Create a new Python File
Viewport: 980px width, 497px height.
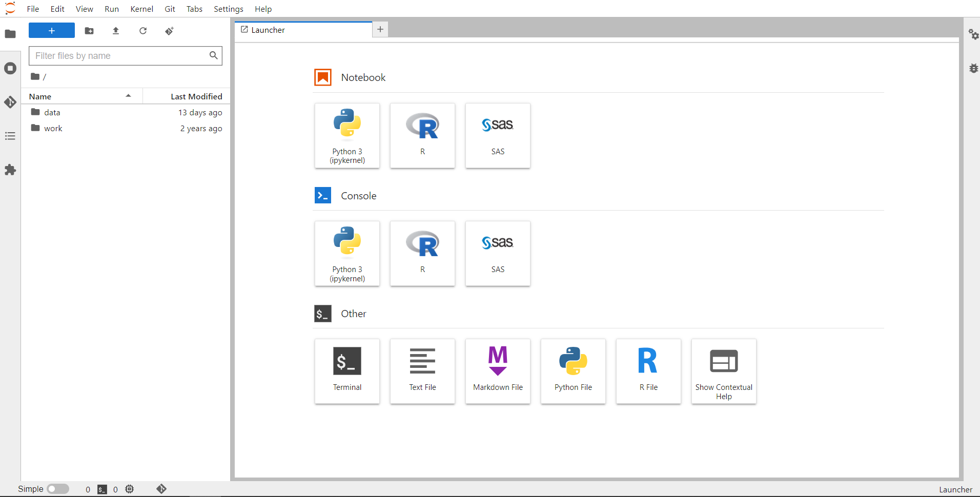click(574, 371)
